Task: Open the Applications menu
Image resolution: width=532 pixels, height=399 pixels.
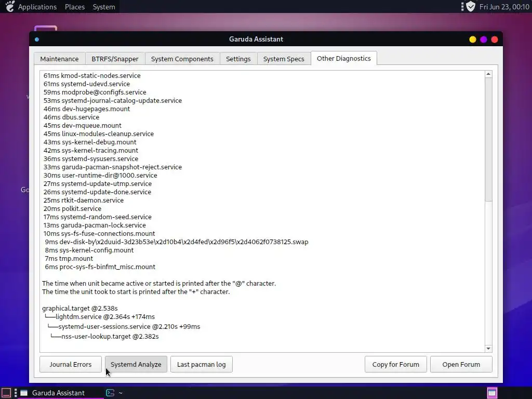Action: click(37, 7)
